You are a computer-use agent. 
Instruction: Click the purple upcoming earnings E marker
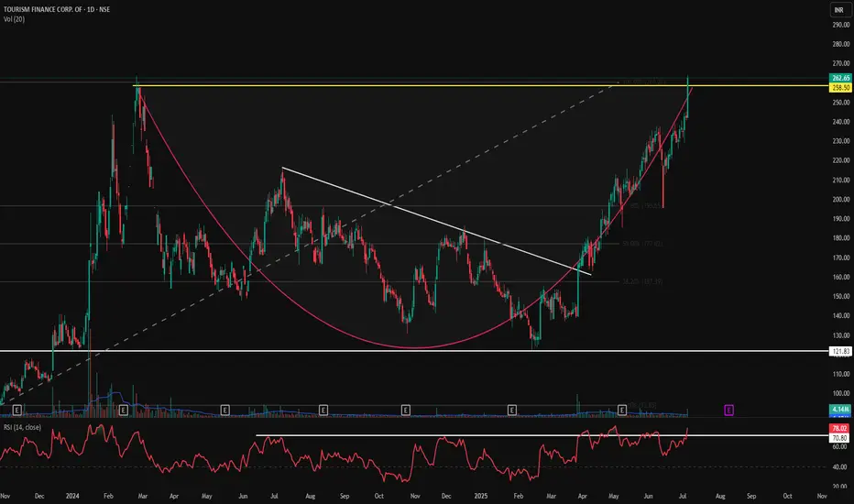(x=728, y=410)
